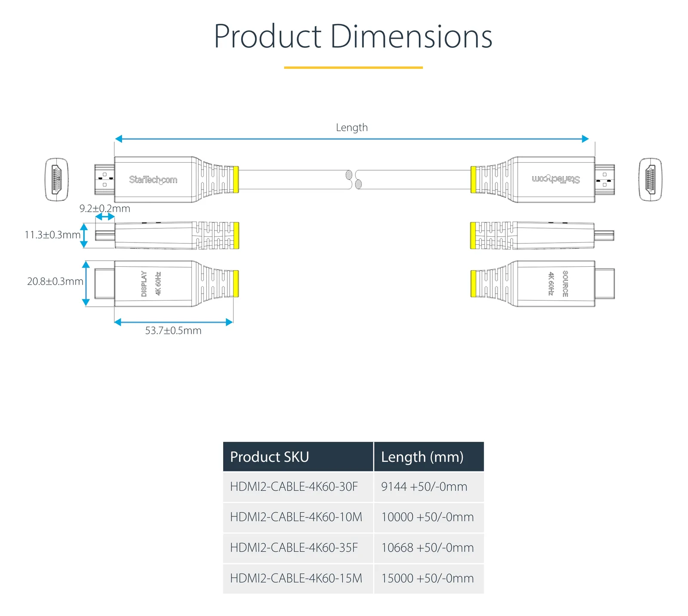Click the HDMI2-CABLE-4K60-35F SKU cell

coord(298,548)
